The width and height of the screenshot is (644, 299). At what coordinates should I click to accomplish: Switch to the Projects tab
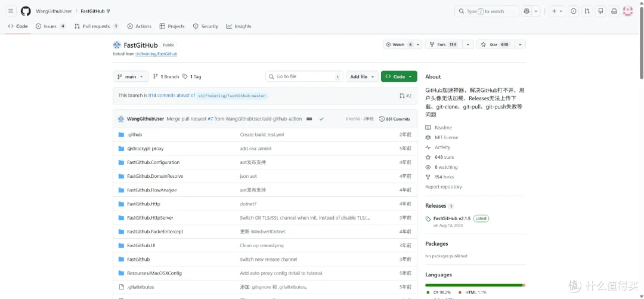click(x=172, y=26)
